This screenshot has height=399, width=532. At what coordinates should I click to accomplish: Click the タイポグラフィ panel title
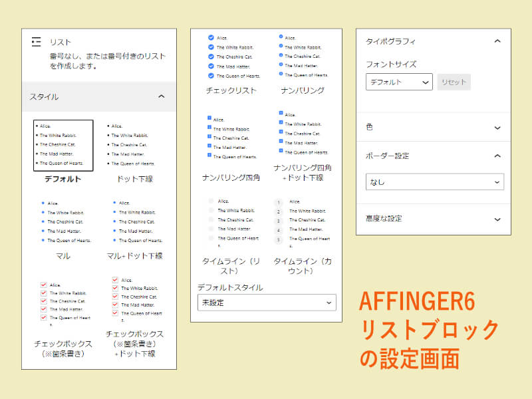coord(390,41)
